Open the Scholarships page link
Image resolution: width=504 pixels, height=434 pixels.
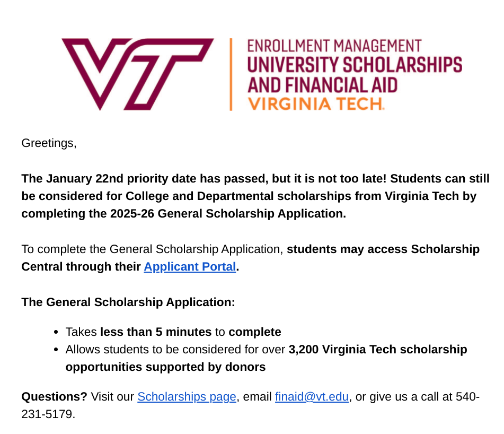click(x=187, y=397)
